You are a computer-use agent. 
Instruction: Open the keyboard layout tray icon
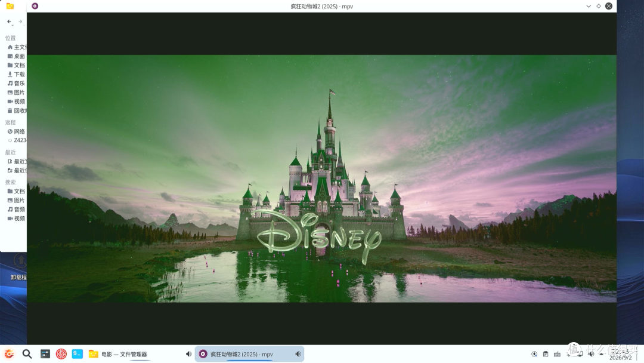point(557,354)
